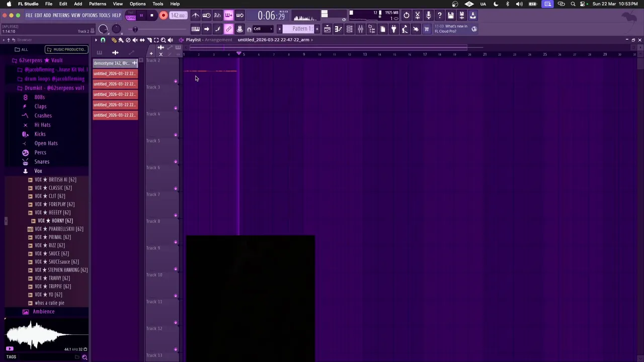Open the Cell snap dropdown
Image resolution: width=644 pixels, height=362 pixels.
click(x=263, y=29)
